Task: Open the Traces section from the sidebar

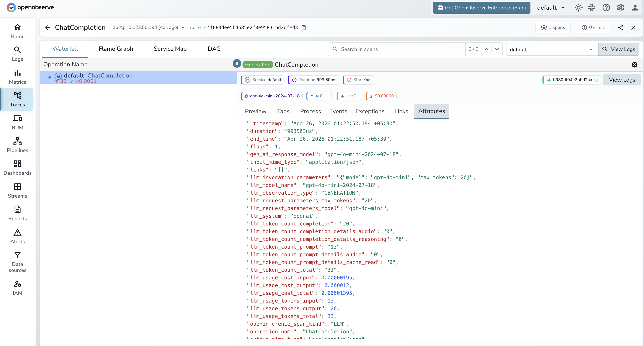Action: 17,99
